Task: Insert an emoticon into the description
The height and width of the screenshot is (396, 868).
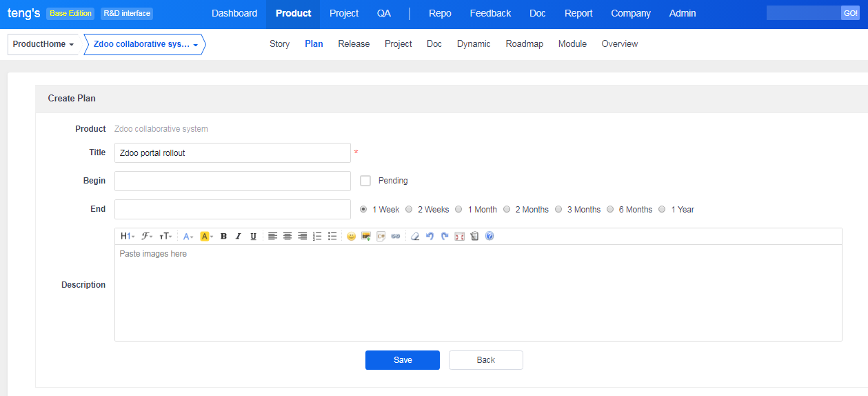Action: tap(351, 237)
